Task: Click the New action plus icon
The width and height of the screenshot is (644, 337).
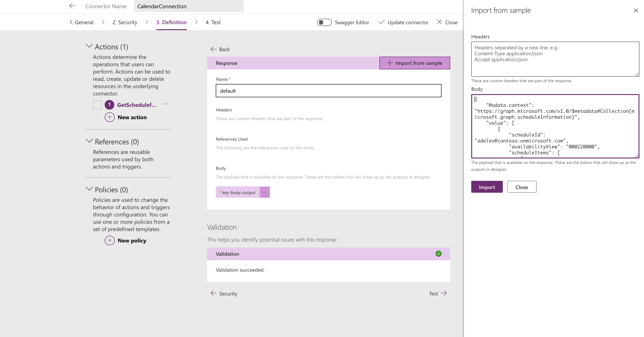Action: pyautogui.click(x=109, y=117)
